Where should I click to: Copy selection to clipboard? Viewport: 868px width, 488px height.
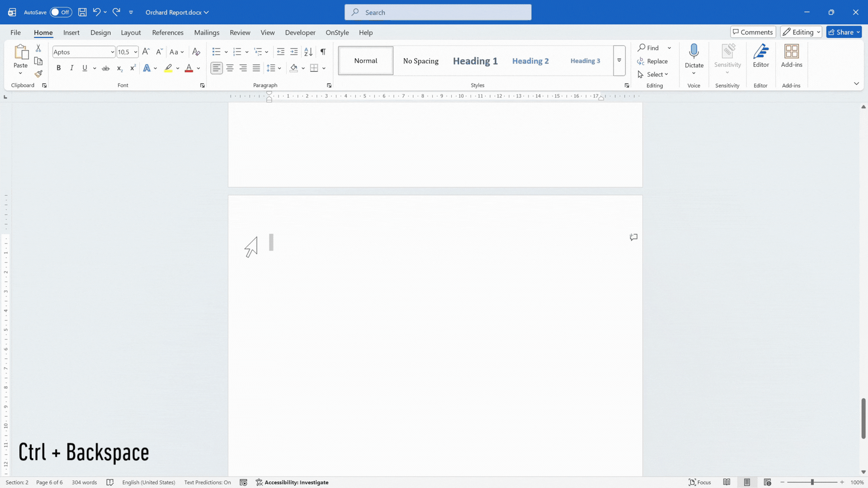pyautogui.click(x=38, y=61)
